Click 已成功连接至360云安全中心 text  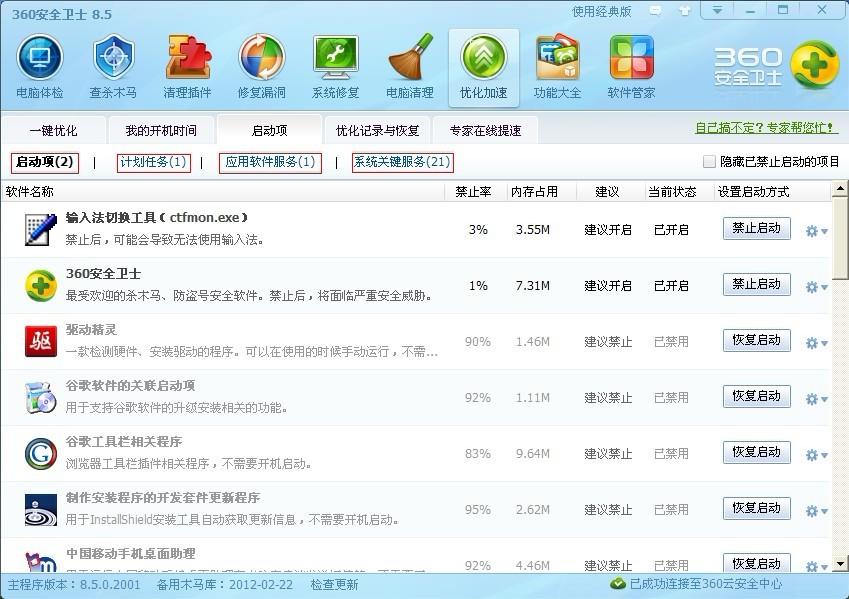(706, 584)
